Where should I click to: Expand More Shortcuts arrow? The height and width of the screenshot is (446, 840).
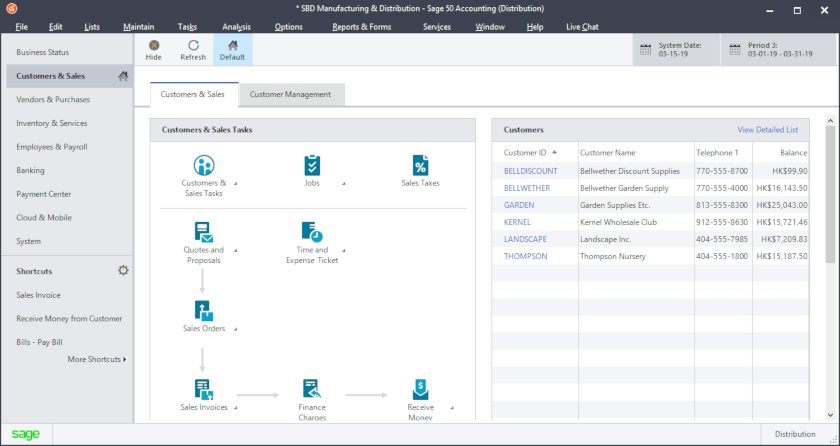[125, 359]
